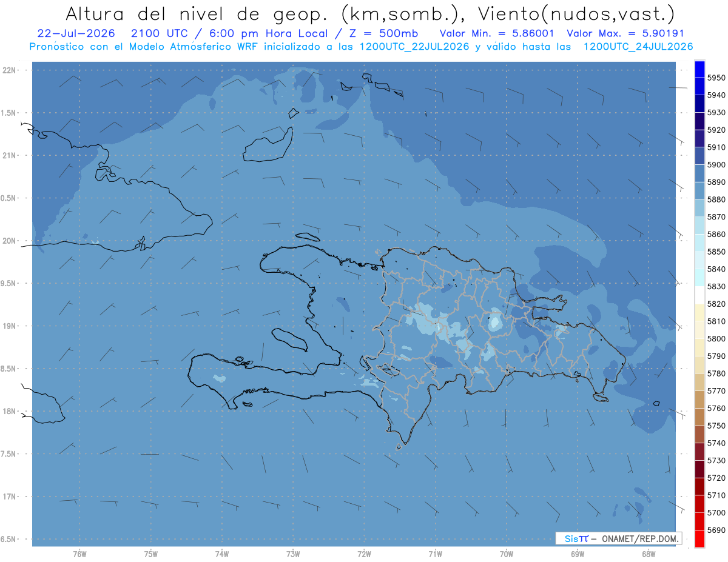
Task: Click the bright red swatch below 5690
Action: pyautogui.click(x=699, y=538)
